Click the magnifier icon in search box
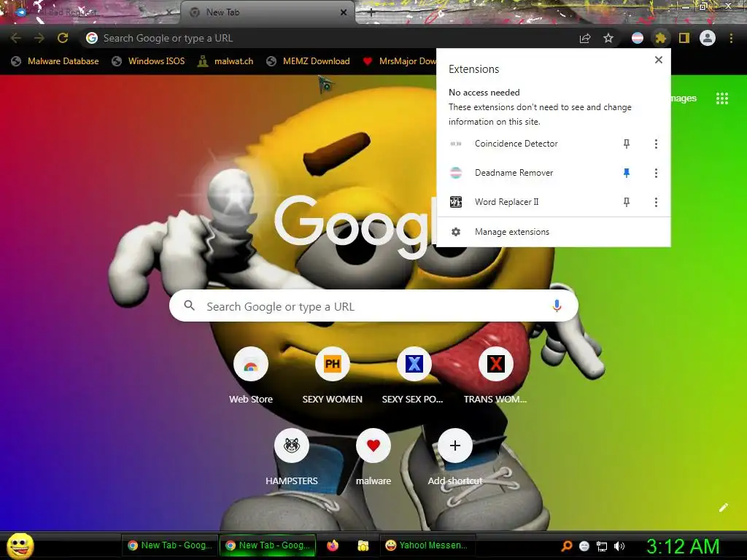Image resolution: width=747 pixels, height=560 pixels. click(x=189, y=306)
